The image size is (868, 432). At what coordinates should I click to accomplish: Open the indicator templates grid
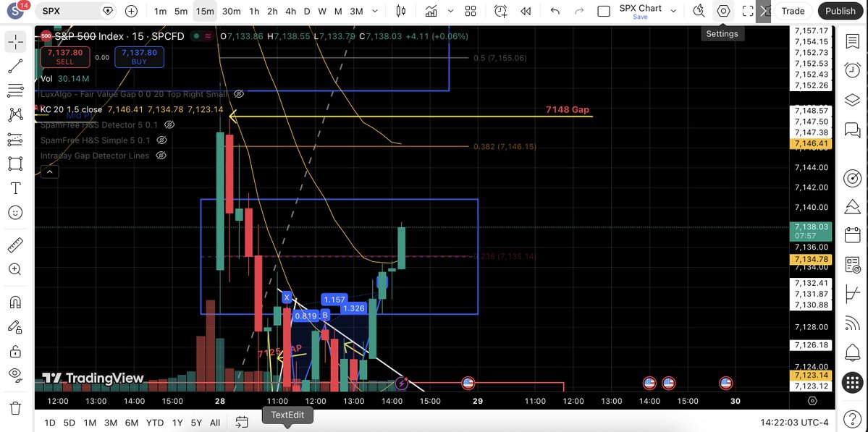pyautogui.click(x=471, y=11)
